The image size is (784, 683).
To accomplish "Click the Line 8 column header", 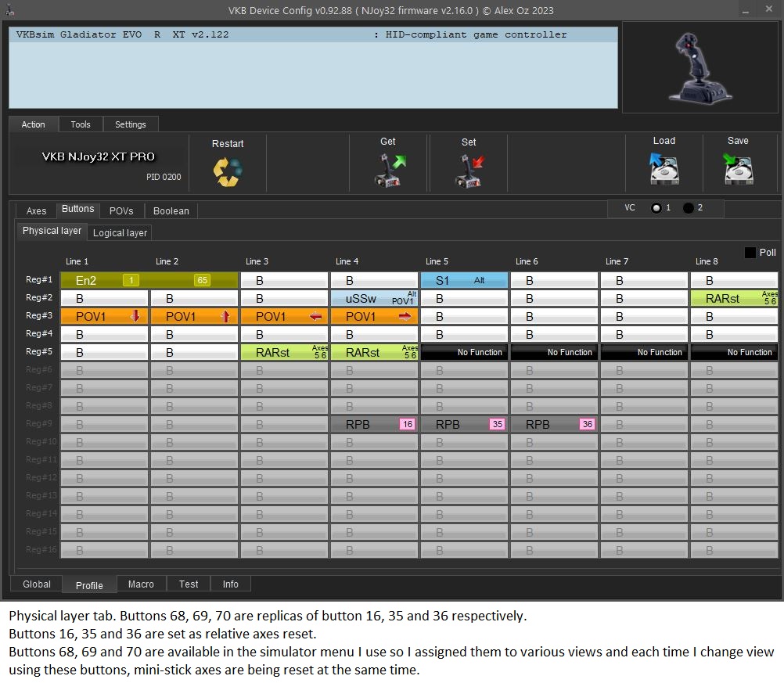I will coord(707,261).
